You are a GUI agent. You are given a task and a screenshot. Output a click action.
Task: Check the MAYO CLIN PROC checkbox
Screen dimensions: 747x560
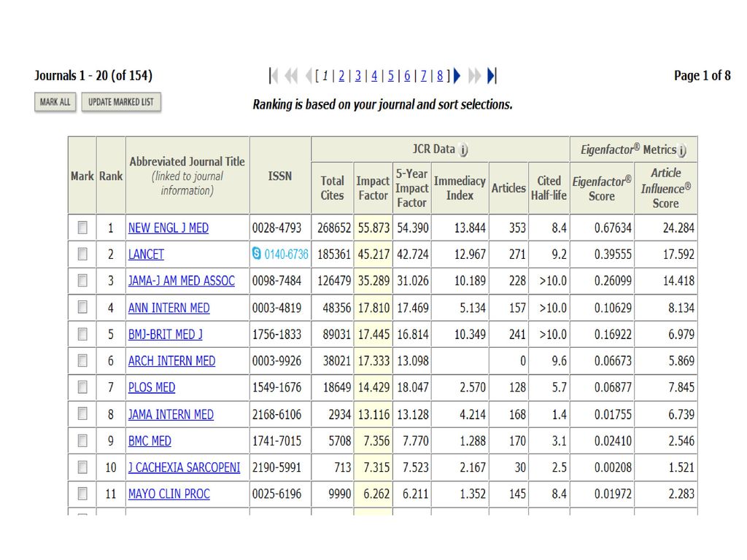pyautogui.click(x=82, y=494)
